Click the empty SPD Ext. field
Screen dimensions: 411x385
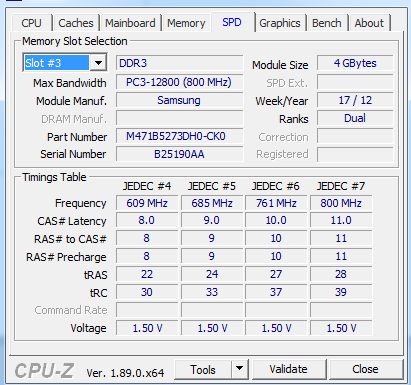point(355,82)
